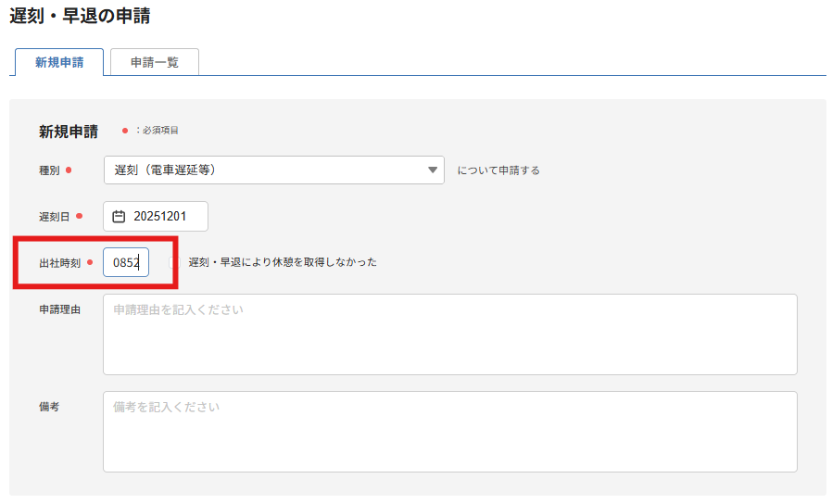This screenshot has height=504, width=832.
Task: Click the dropdown arrow of 種別 selector
Action: coord(432,170)
